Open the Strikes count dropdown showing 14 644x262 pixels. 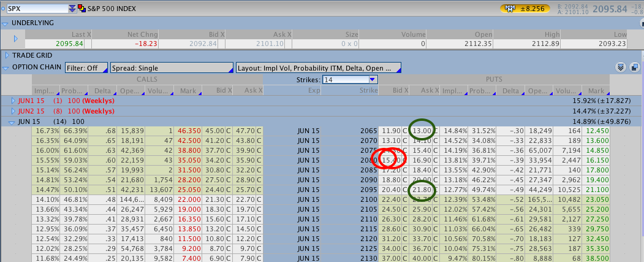tap(372, 80)
